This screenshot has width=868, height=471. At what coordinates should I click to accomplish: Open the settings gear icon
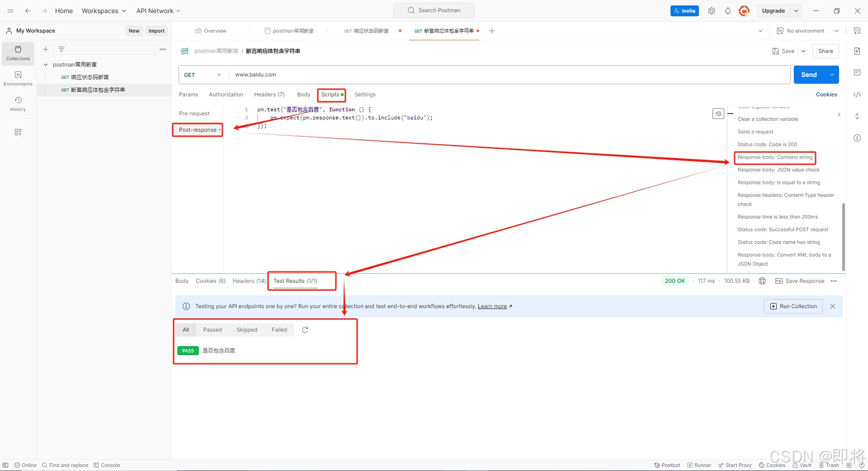pos(712,11)
